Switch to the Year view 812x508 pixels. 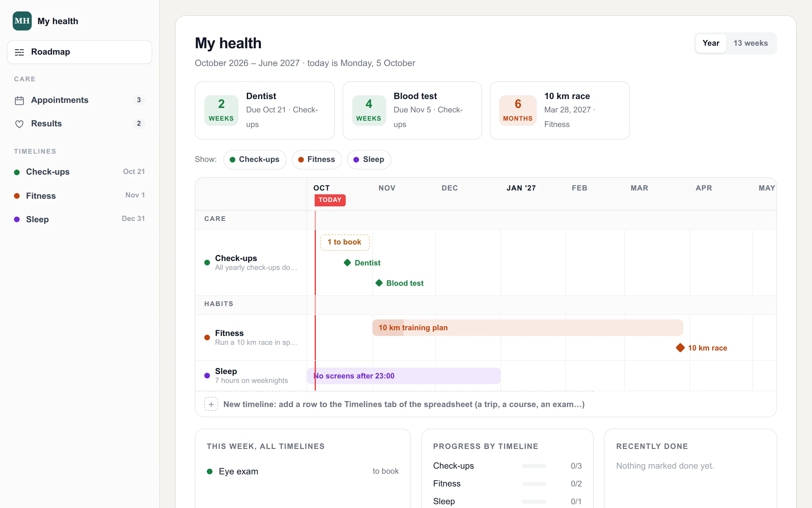(x=711, y=43)
